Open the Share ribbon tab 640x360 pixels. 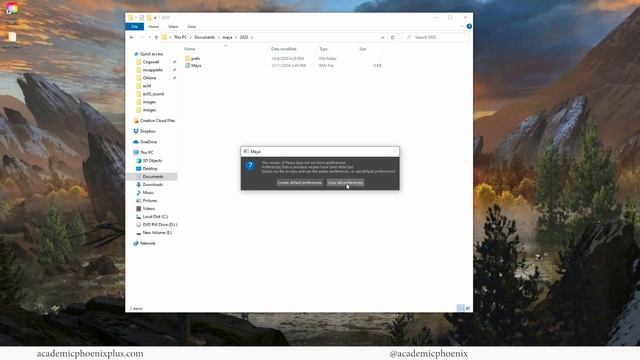pyautogui.click(x=173, y=27)
